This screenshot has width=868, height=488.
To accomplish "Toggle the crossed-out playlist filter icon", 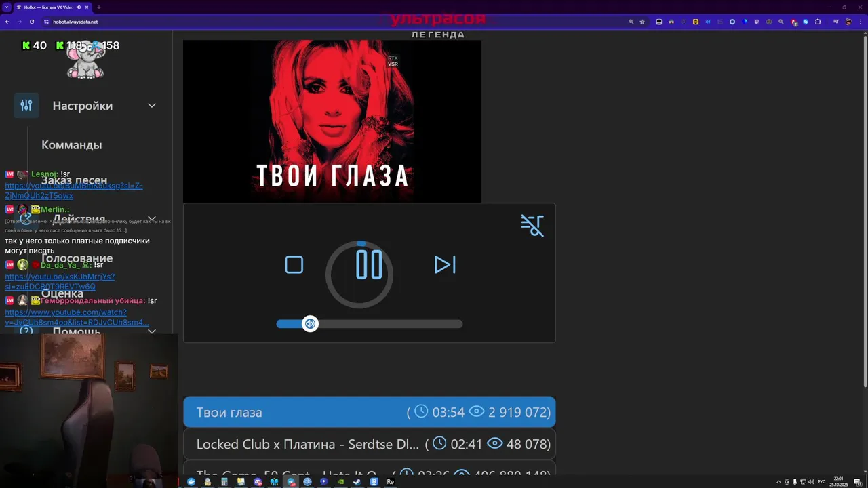I will [x=532, y=225].
